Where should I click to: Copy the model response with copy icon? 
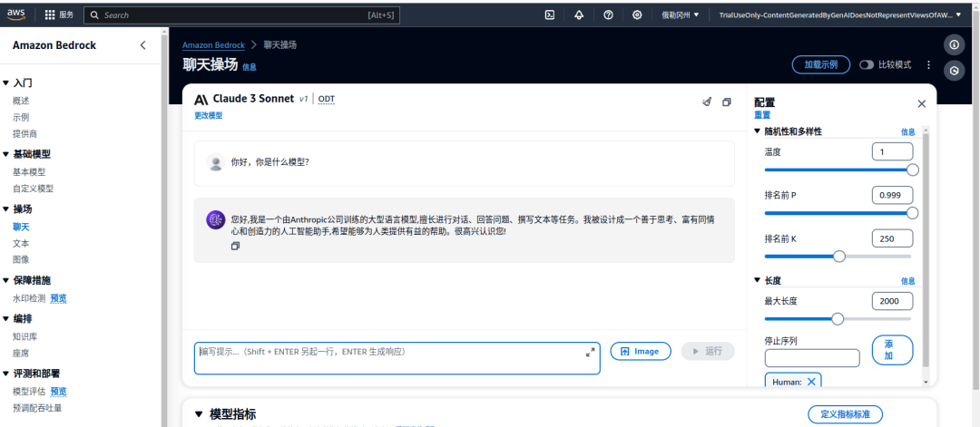tap(235, 246)
